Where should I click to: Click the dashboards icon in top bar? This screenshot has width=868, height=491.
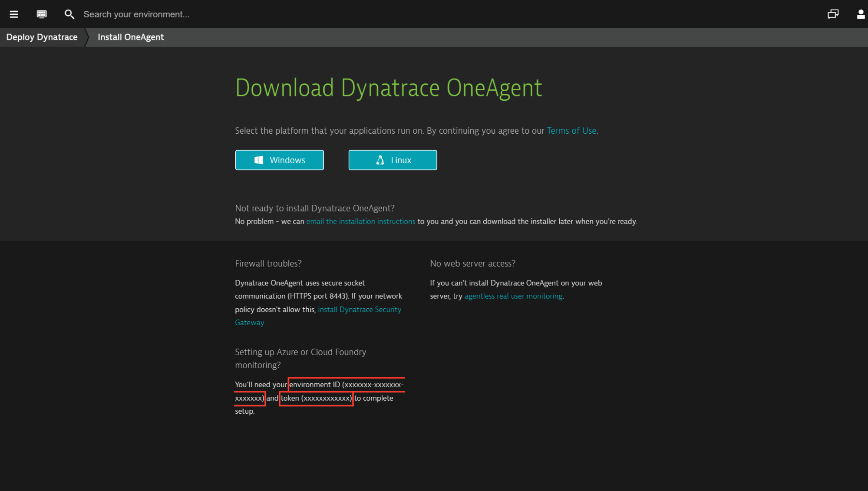pyautogui.click(x=42, y=14)
